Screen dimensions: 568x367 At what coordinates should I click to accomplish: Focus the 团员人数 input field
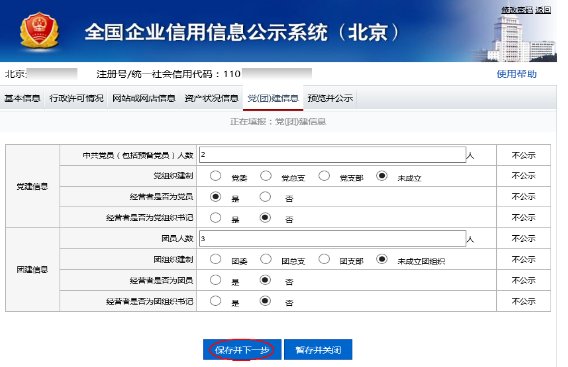pyautogui.click(x=332, y=238)
